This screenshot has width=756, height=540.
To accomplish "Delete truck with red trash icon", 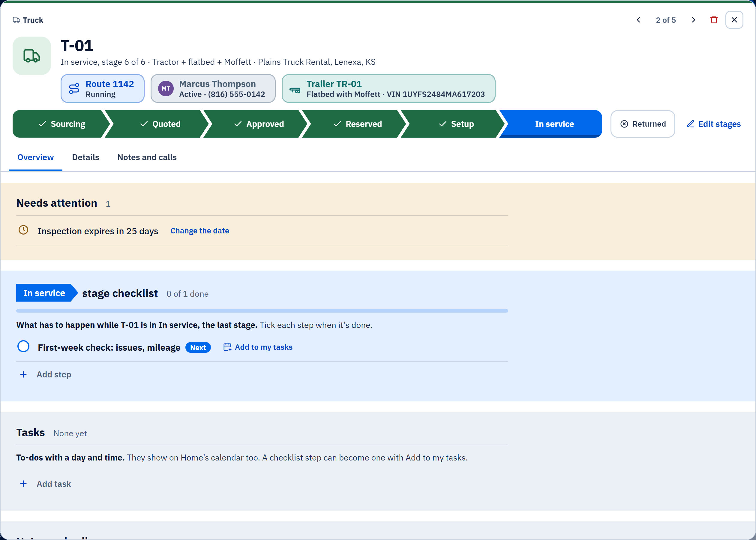I will (714, 20).
